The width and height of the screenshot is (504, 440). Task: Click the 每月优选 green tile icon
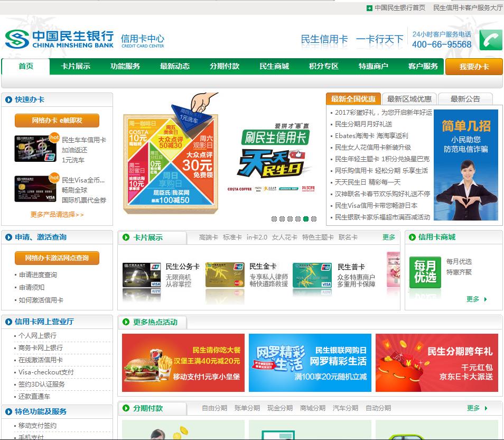coord(425,272)
